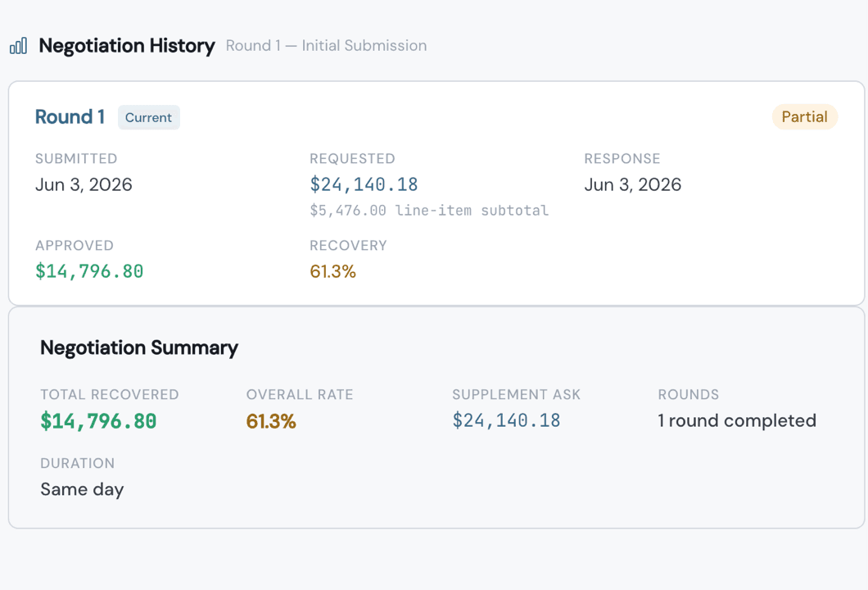Select the response date Jun 3, 2026
The width and height of the screenshot is (868, 590).
click(633, 184)
